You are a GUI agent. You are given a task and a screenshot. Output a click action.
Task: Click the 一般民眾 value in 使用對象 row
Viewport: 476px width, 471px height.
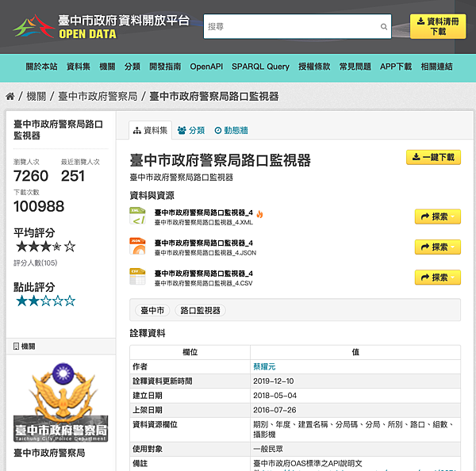tap(268, 449)
